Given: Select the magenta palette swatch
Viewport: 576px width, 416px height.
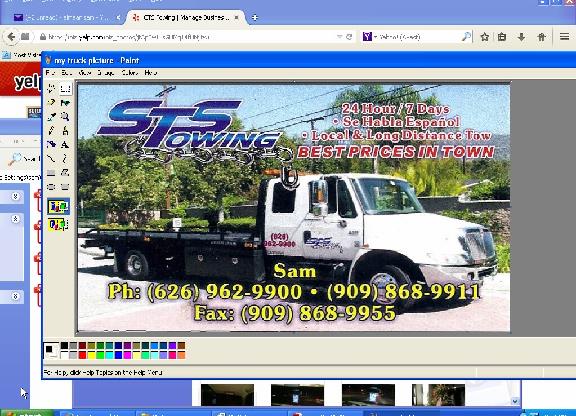Looking at the screenshot, I should coord(127,355).
